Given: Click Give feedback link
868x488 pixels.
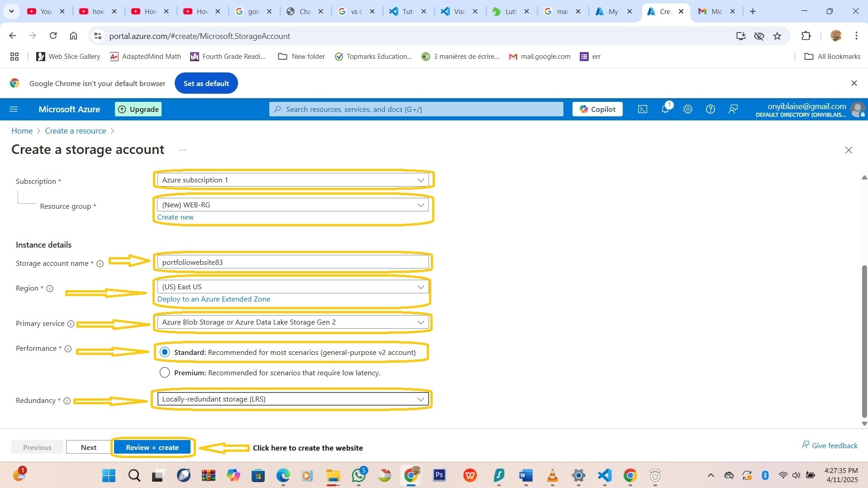Looking at the screenshot, I should pos(830,445).
